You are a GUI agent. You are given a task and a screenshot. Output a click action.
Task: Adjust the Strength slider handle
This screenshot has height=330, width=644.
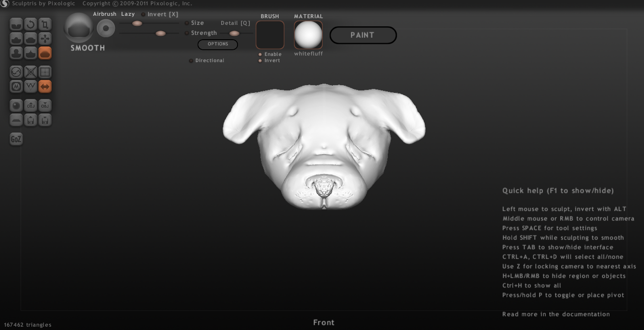pyautogui.click(x=161, y=33)
